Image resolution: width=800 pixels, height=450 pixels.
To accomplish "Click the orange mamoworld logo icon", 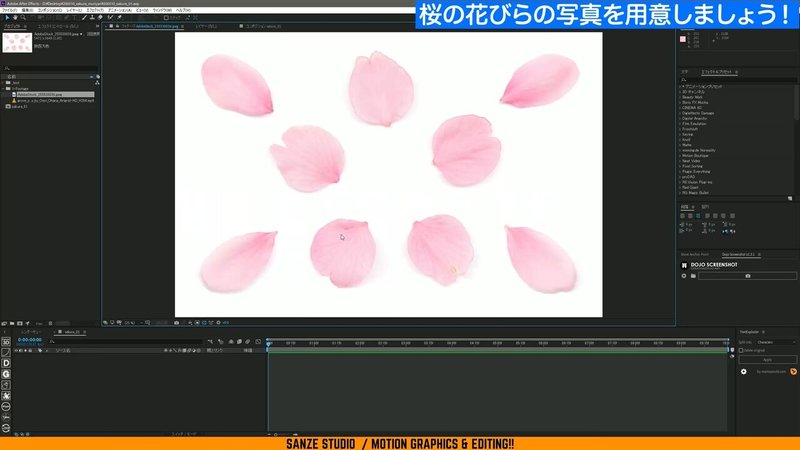I will coord(793,371).
